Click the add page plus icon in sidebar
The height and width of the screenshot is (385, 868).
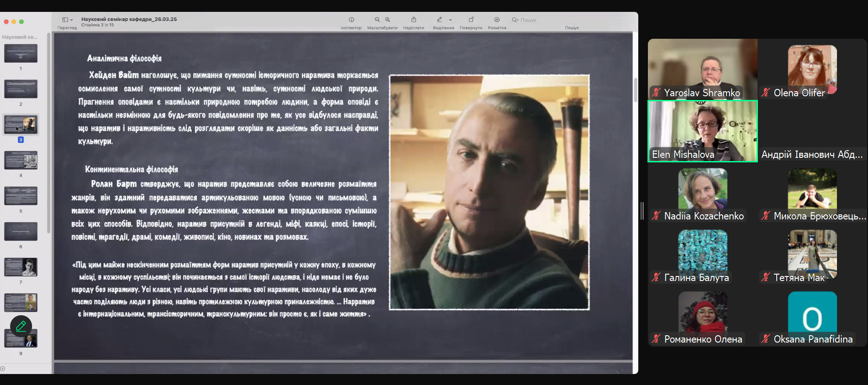(3, 369)
